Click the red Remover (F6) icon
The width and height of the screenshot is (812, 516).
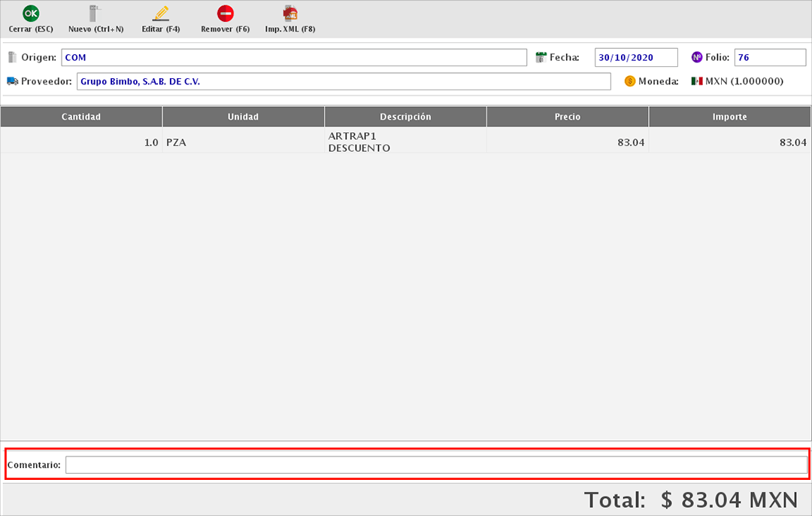click(x=225, y=14)
